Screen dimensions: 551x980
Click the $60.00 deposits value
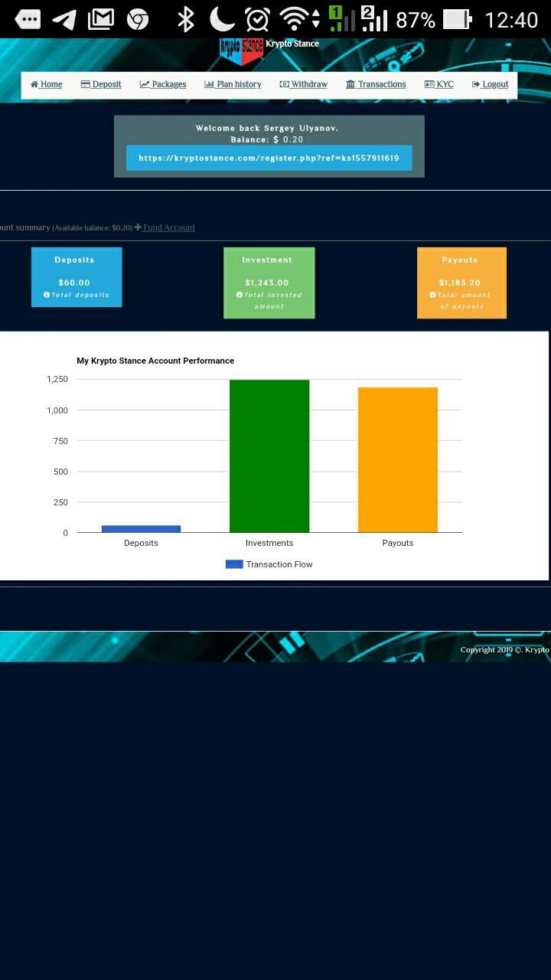74,283
